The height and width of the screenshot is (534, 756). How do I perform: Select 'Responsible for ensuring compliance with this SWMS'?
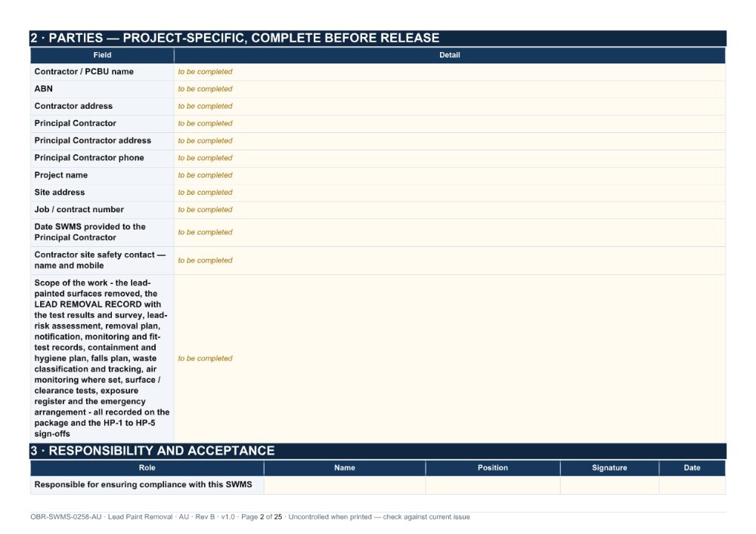pyautogui.click(x=143, y=484)
